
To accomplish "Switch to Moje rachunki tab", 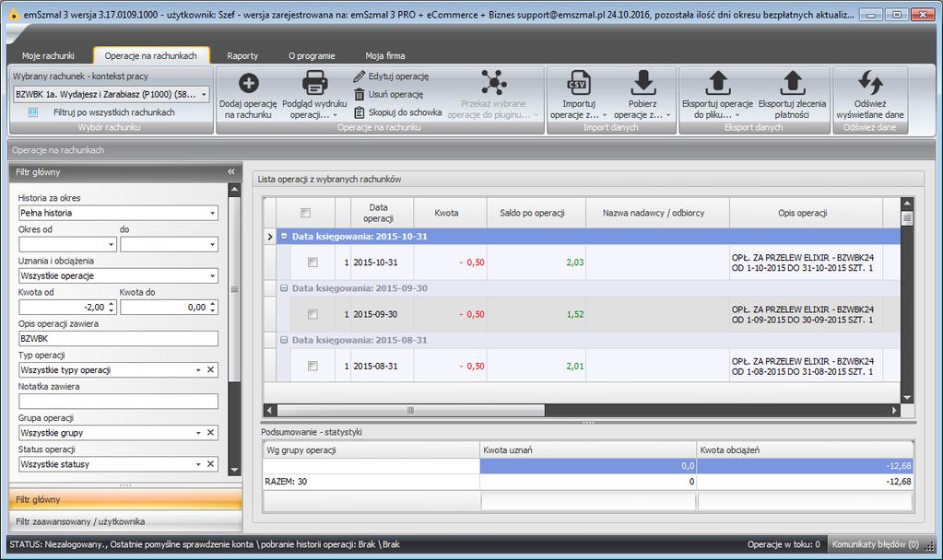I will [48, 55].
